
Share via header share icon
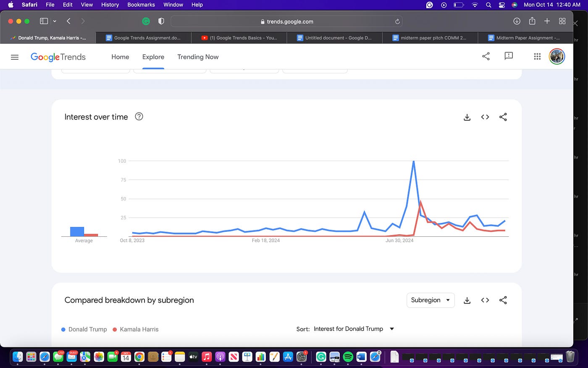tap(486, 56)
